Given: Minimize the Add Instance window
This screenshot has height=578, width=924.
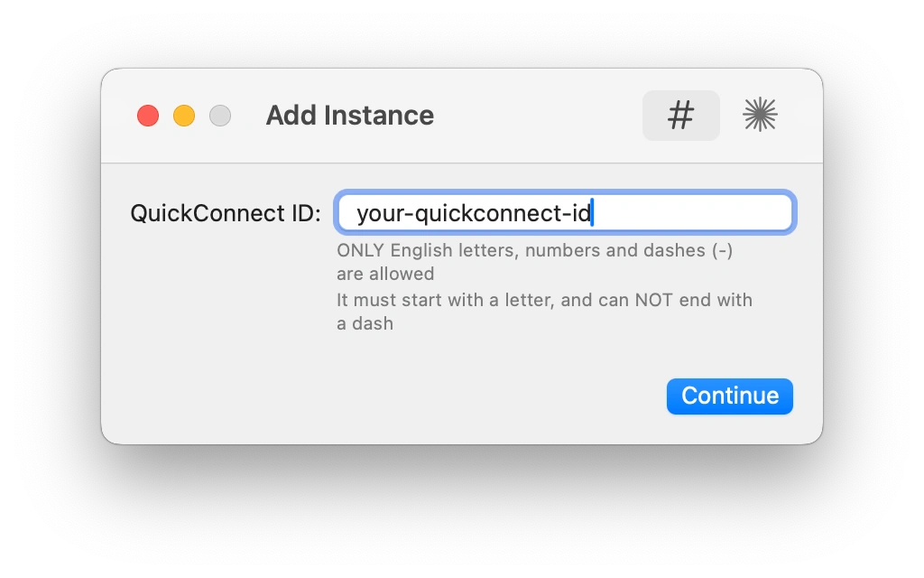Looking at the screenshot, I should [184, 116].
